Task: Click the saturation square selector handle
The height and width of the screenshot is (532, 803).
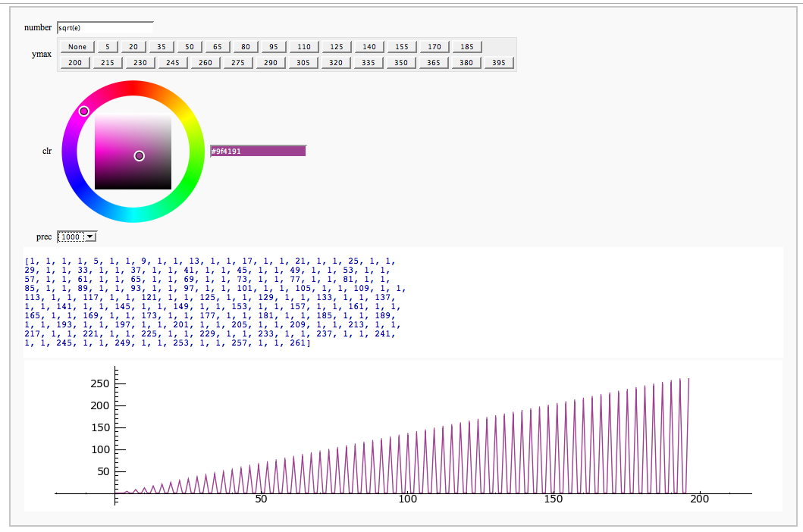Action: pos(140,156)
